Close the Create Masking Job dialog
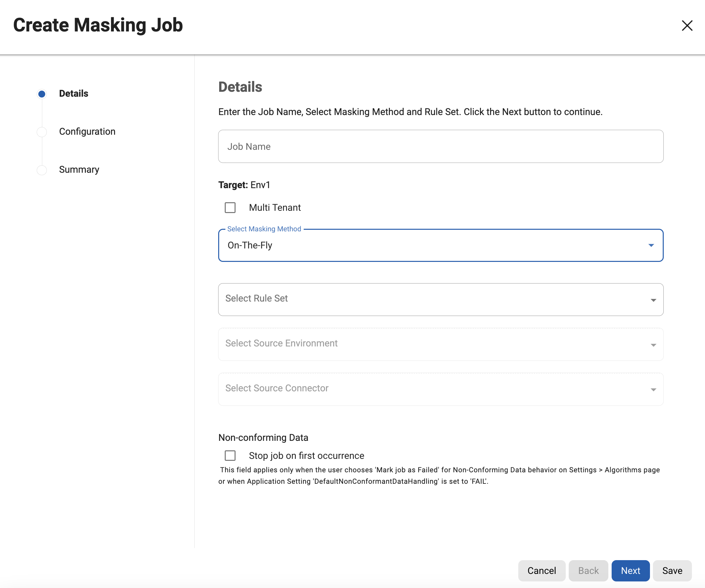Screen dimensions: 705x588 coord(687,26)
